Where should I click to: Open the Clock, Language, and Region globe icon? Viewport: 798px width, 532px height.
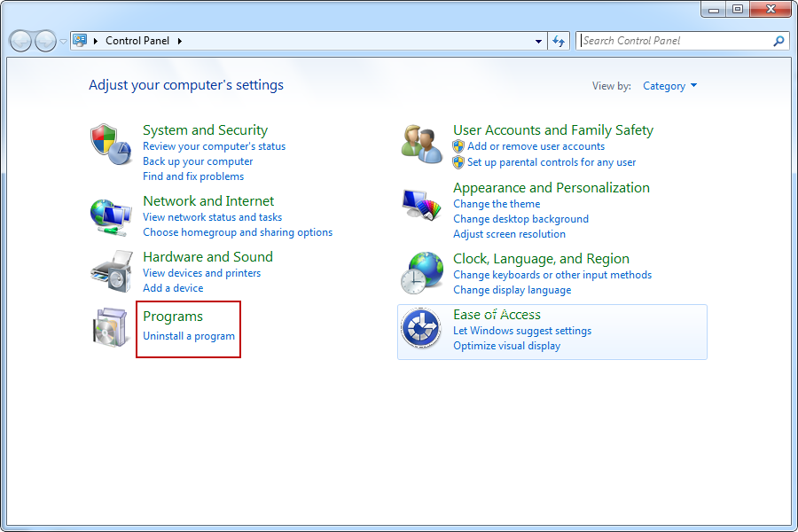coord(421,273)
